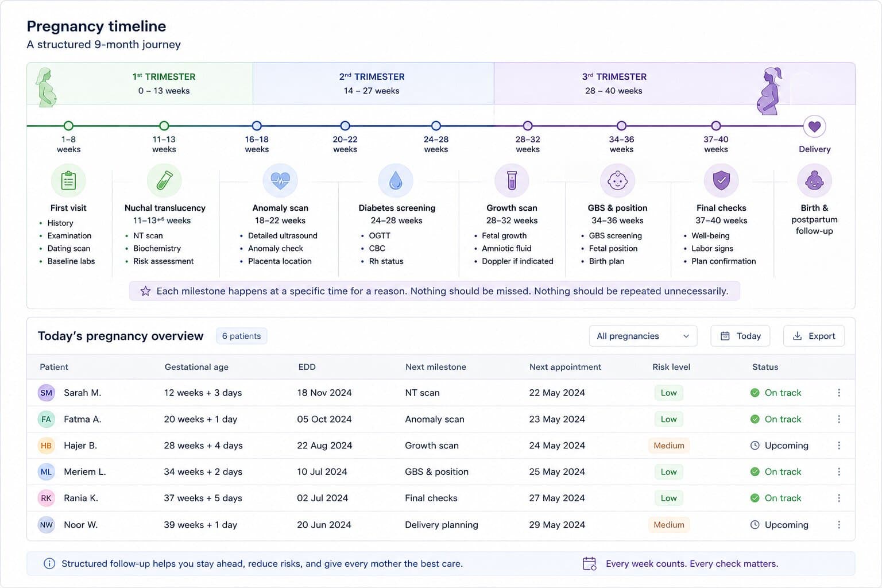Sort by the Risk level column header
This screenshot has width=882, height=588.
(x=671, y=367)
